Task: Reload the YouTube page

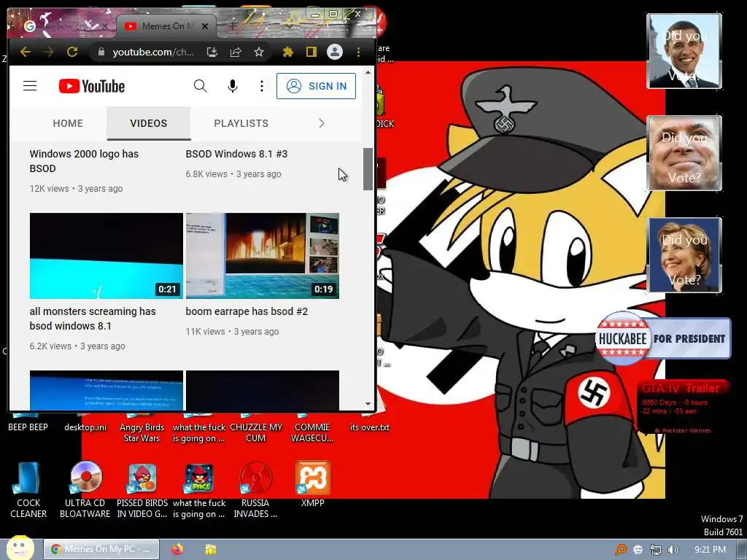Action: pos(72,52)
